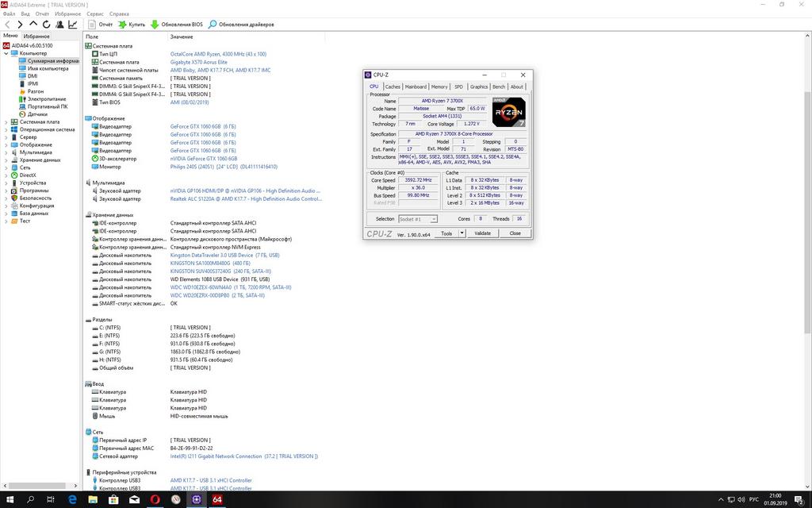
Task: Collapse the Компьютер tree node
Action: point(6,53)
